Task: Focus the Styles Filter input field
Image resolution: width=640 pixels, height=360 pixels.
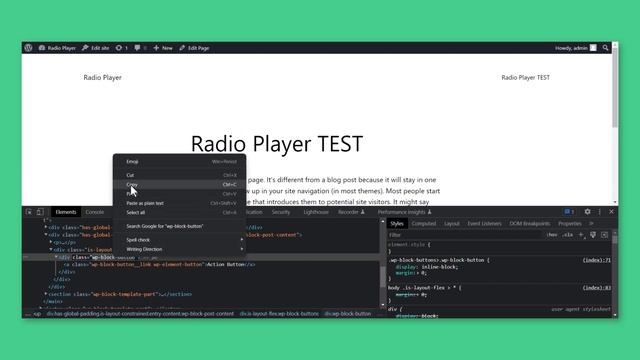Action: pos(465,235)
